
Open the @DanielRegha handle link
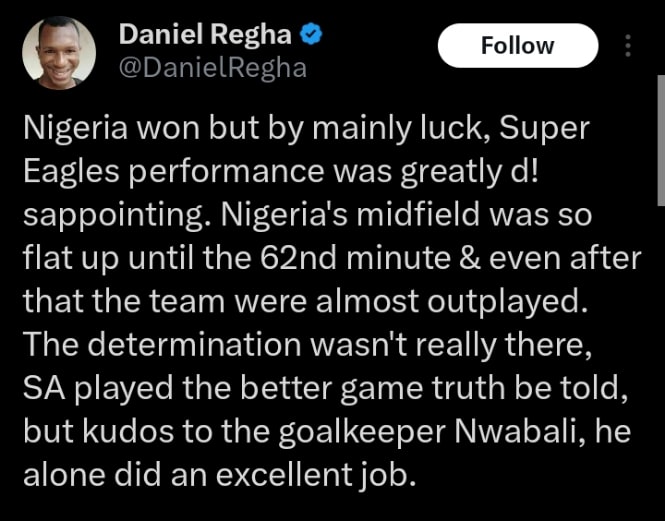coord(213,68)
